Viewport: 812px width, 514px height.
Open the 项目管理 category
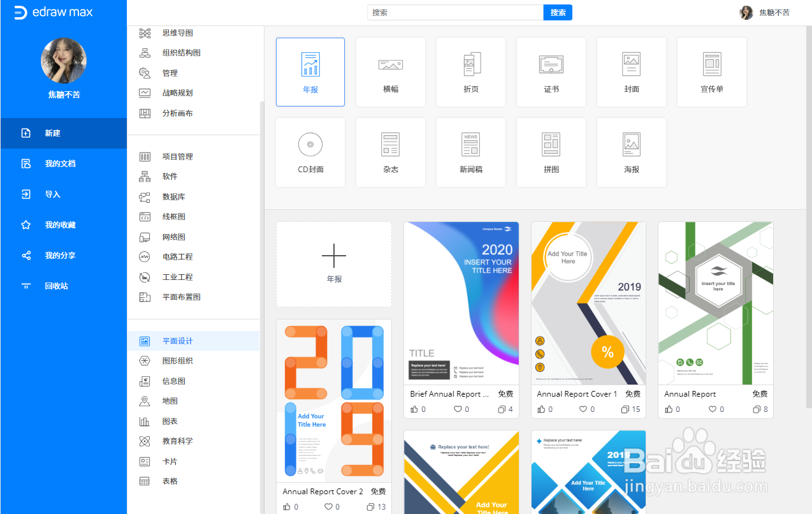(145, 156)
